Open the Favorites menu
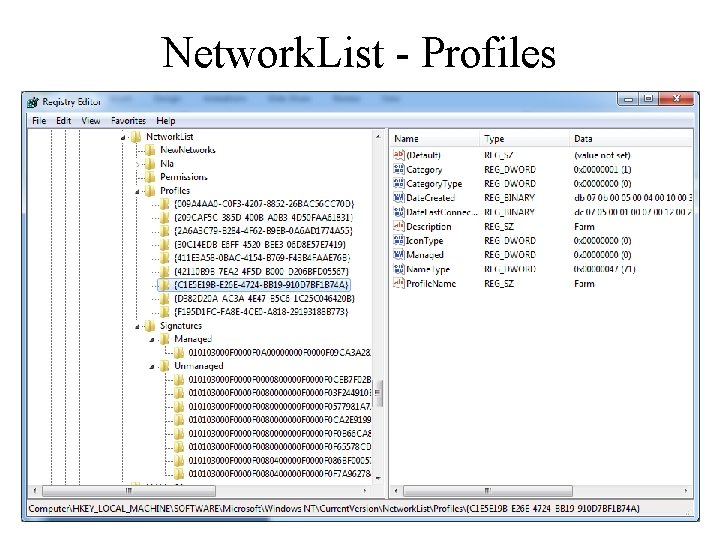The image size is (720, 540). pos(128,121)
